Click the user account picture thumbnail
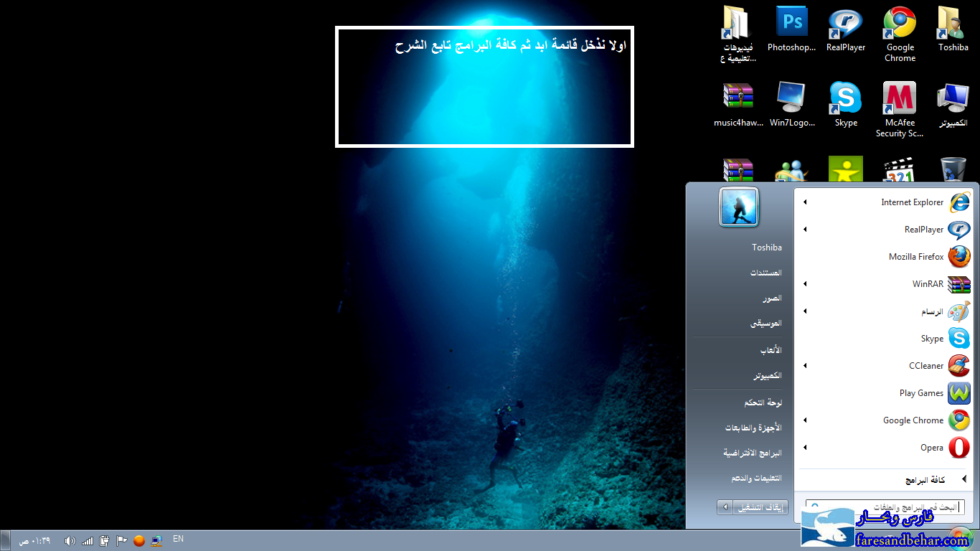This screenshot has height=551, width=980. click(738, 207)
